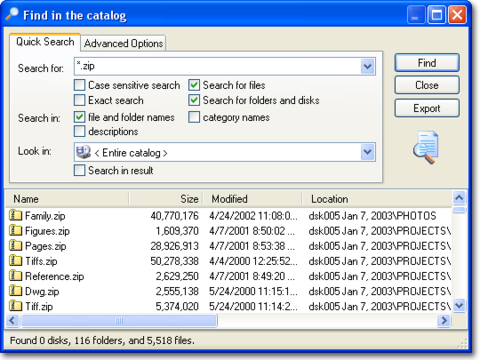Click the Family.zip archive icon
This screenshot has width=480, height=360.
[15, 215]
